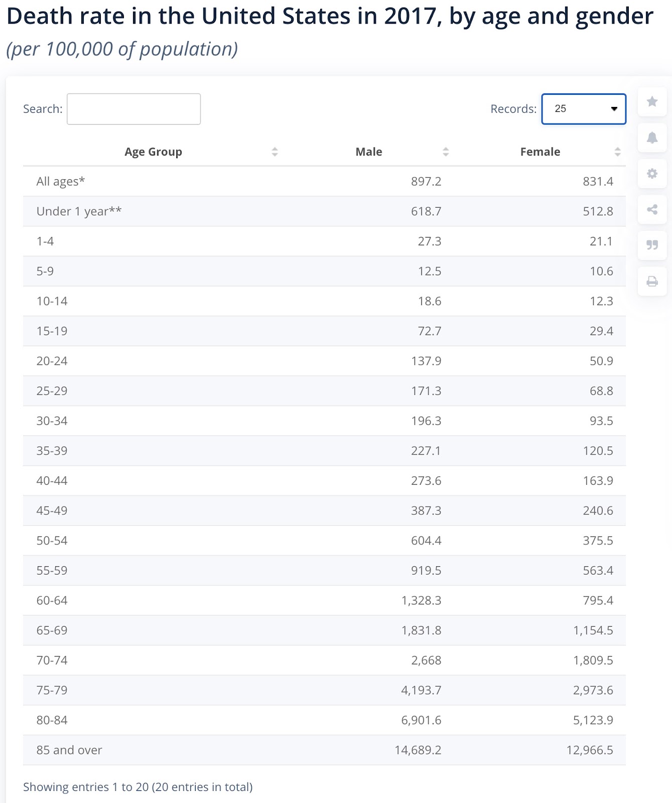Click the '20-24' age group cell
The image size is (672, 803).
point(52,361)
